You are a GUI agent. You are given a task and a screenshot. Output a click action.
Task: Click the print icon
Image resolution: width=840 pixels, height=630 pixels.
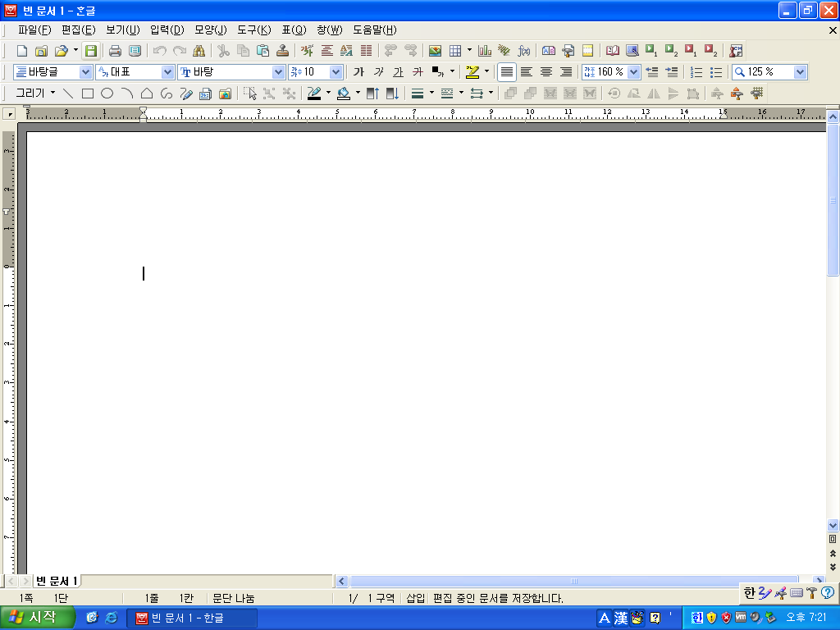pyautogui.click(x=115, y=51)
